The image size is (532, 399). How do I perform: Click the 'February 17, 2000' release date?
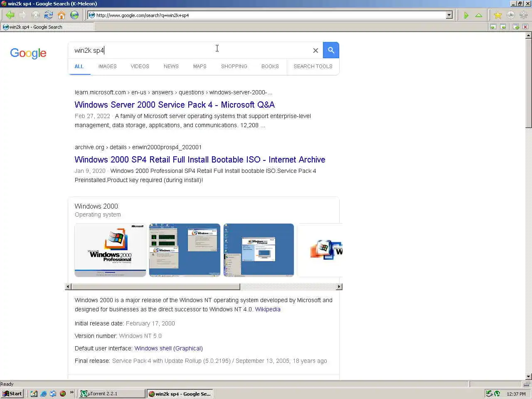tap(150, 323)
